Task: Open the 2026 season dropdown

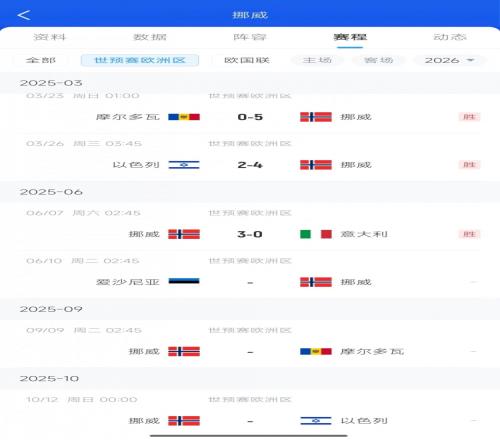Action: coord(449,60)
